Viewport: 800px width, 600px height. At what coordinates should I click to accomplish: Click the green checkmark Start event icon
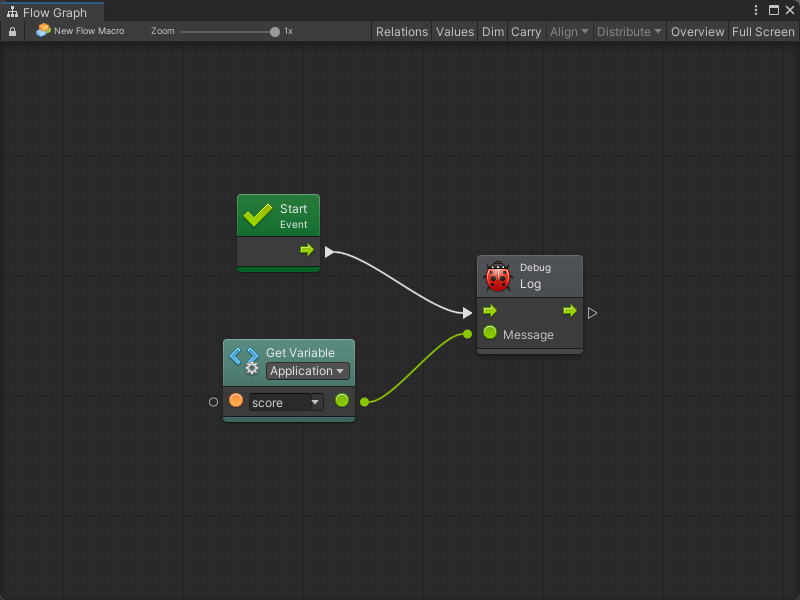click(258, 215)
